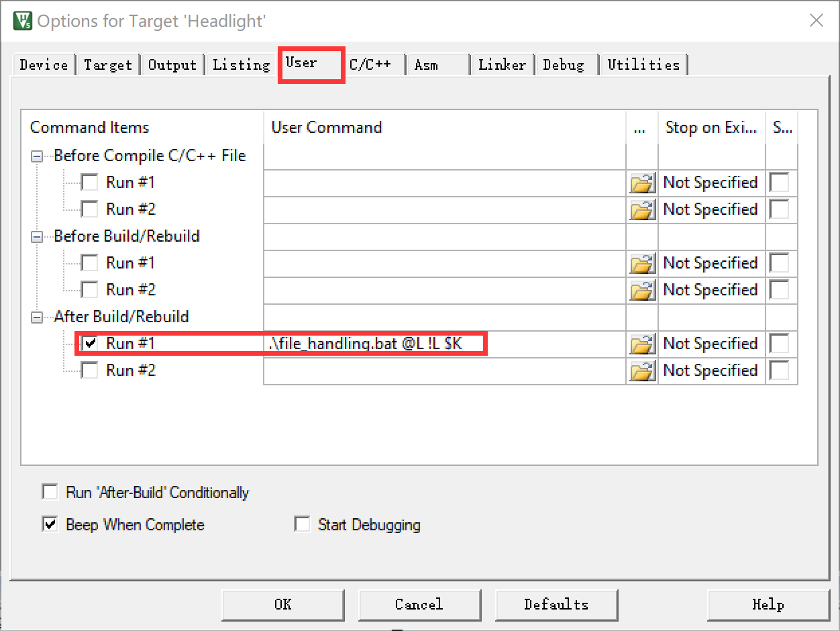This screenshot has width=840, height=631.
Task: Open Stop on Exit dropdown for Before Compile Run #2
Action: point(711,209)
